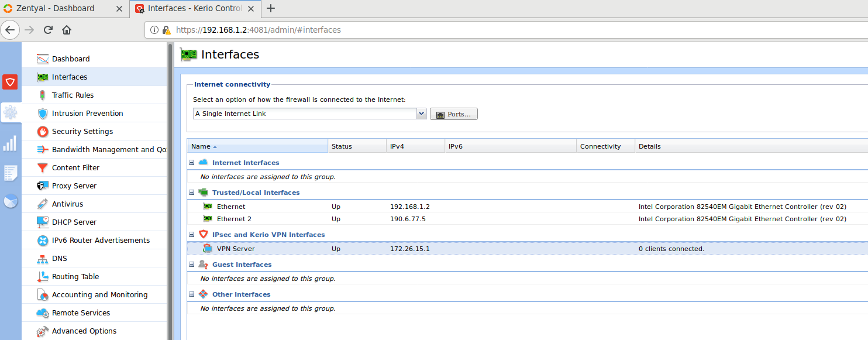The image size is (868, 340).
Task: Click the Antivirus syringe icon
Action: pos(42,204)
